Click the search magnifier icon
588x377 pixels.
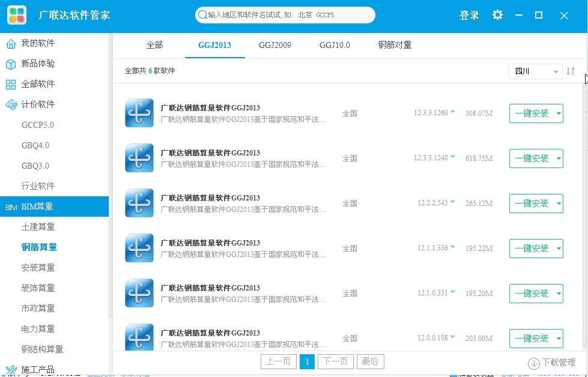click(x=202, y=15)
